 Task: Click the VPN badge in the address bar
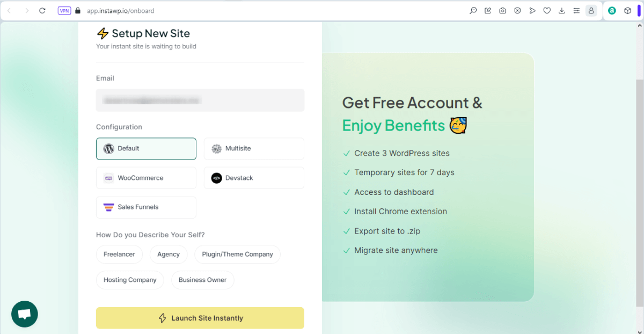[64, 10]
